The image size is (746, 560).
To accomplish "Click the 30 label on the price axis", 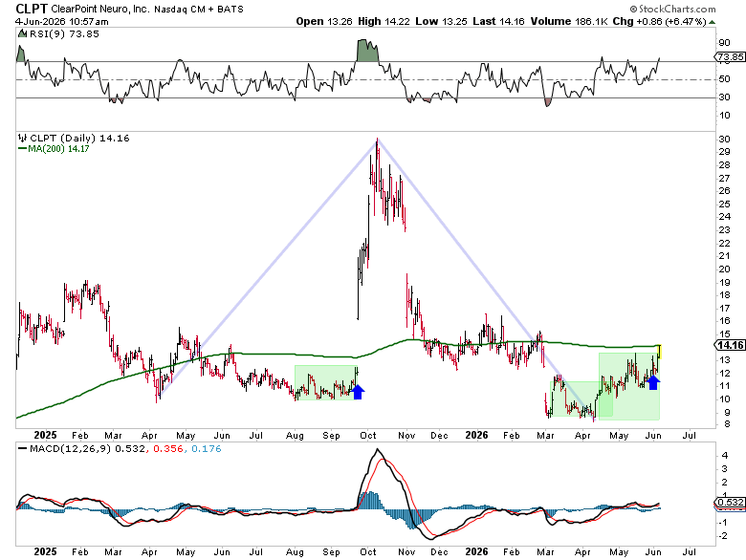I will pyautogui.click(x=724, y=140).
